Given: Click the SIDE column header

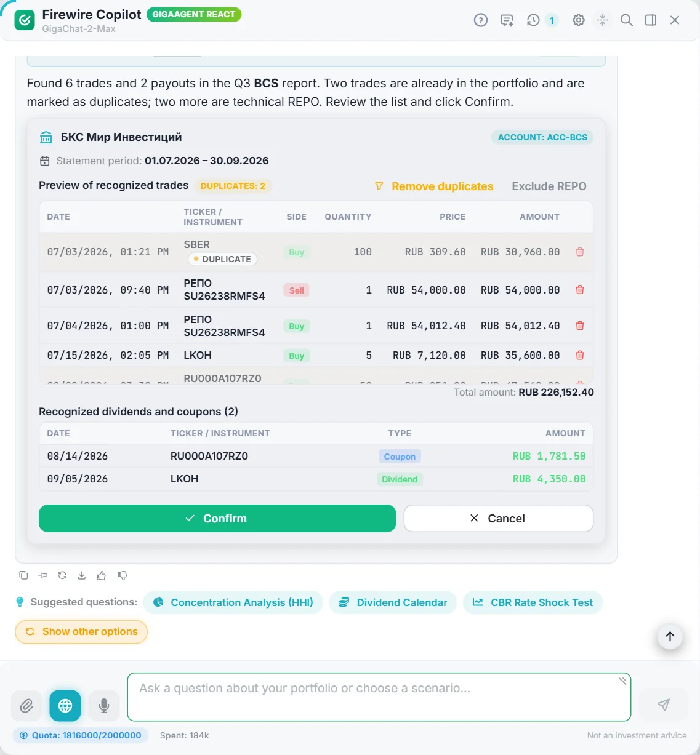Looking at the screenshot, I should 296,217.
